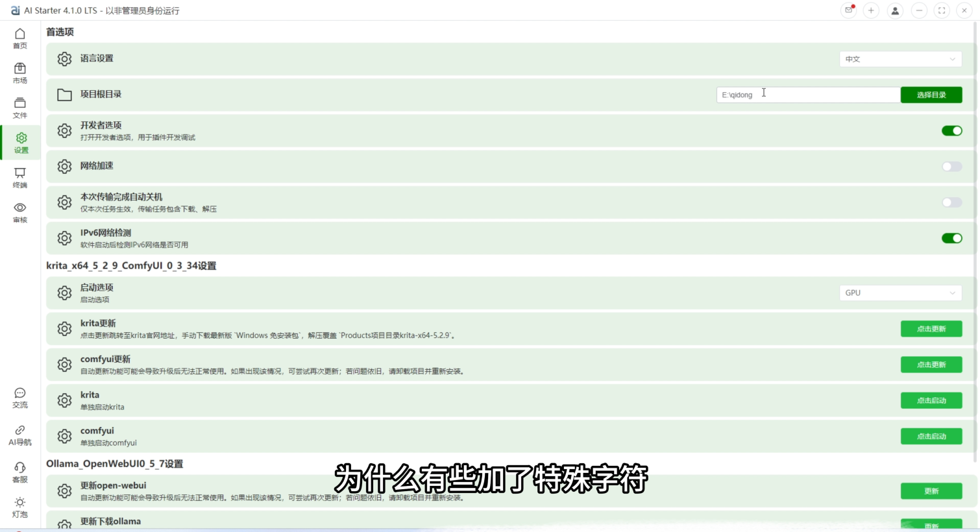Image resolution: width=980 pixels, height=532 pixels.
Task: Open the user account icon in title bar
Action: pyautogui.click(x=895, y=10)
